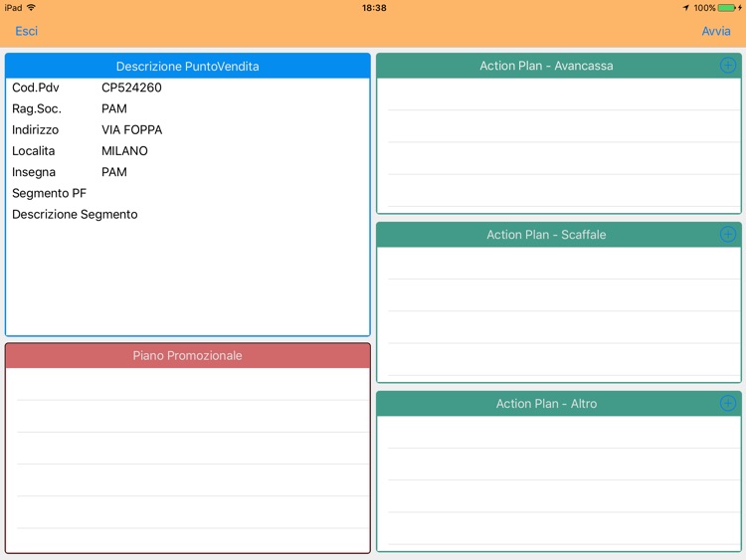Tap the Esci button
Screen dimensions: 746x560
click(x=26, y=31)
